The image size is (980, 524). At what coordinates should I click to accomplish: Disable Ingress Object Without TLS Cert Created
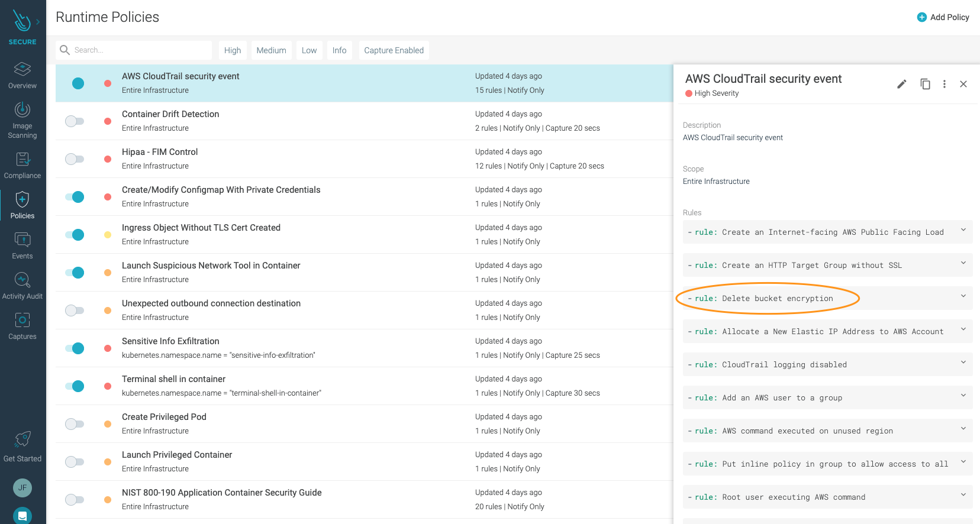pos(75,235)
